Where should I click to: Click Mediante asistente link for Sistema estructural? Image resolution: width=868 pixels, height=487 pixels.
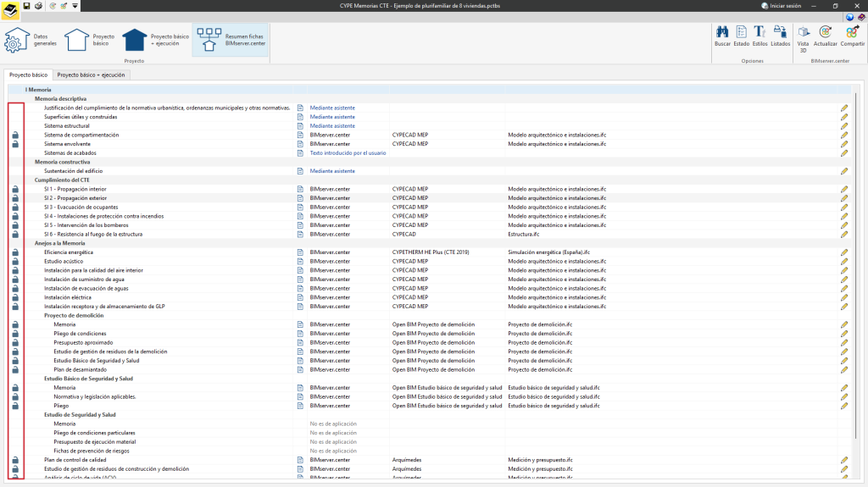[x=332, y=125]
